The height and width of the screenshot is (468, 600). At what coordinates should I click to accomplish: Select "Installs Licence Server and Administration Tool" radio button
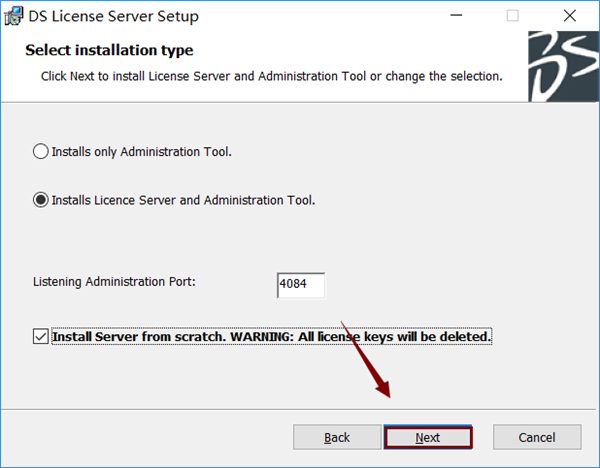[41, 200]
